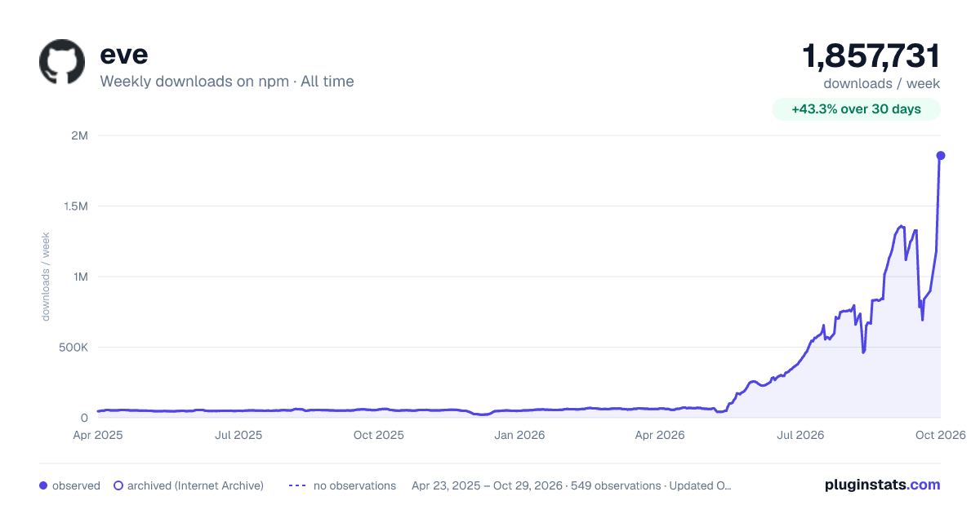The height and width of the screenshot is (514, 980).
Task: Click the 1,857,731 downloads figure
Action: coord(871,56)
